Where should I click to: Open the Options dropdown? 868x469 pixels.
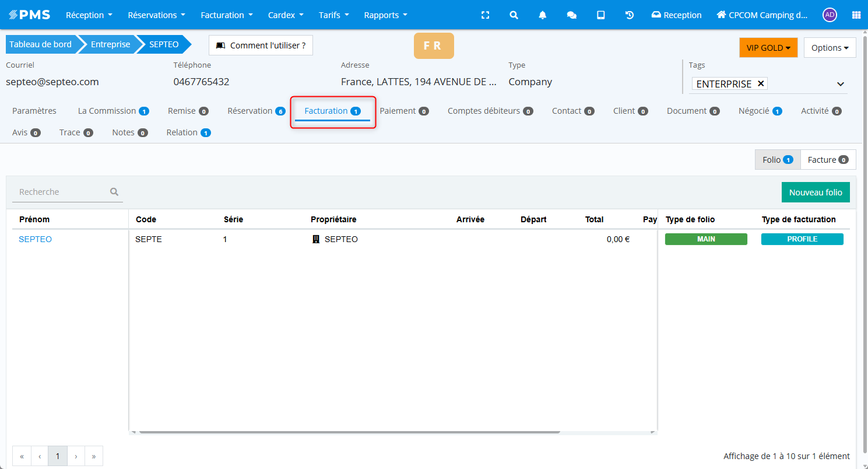pyautogui.click(x=830, y=48)
